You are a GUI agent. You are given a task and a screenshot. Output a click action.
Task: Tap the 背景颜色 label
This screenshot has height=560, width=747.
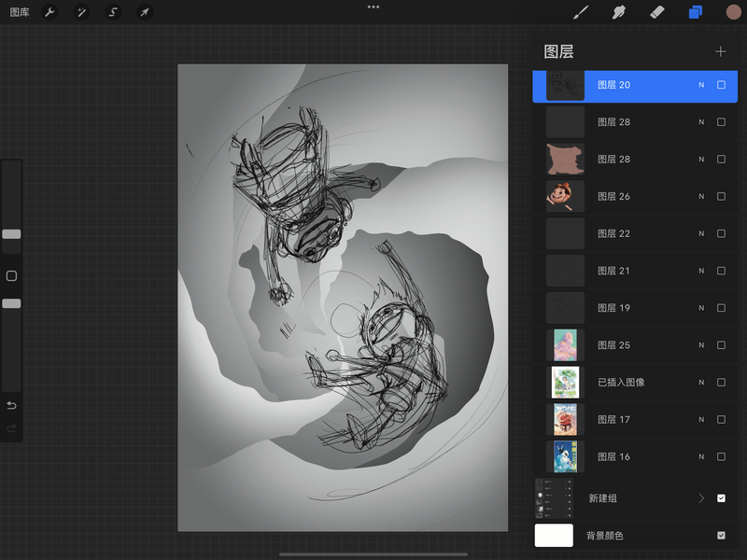pos(604,536)
